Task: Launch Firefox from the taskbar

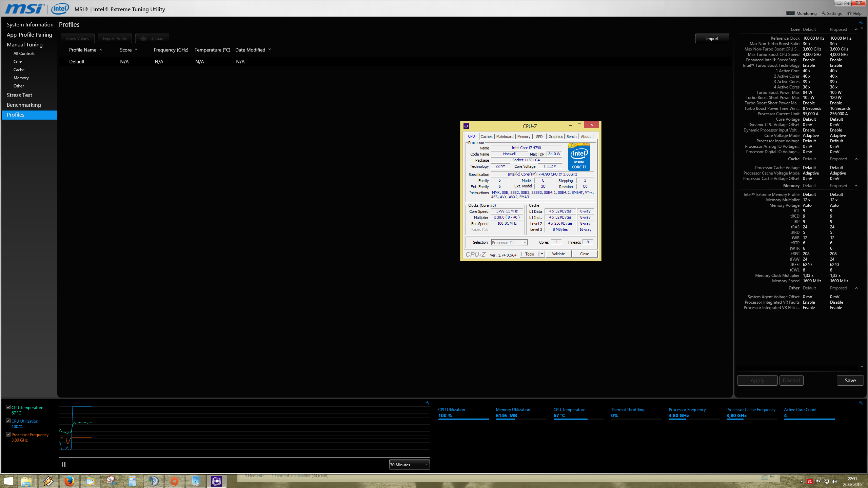Action: 69,481
